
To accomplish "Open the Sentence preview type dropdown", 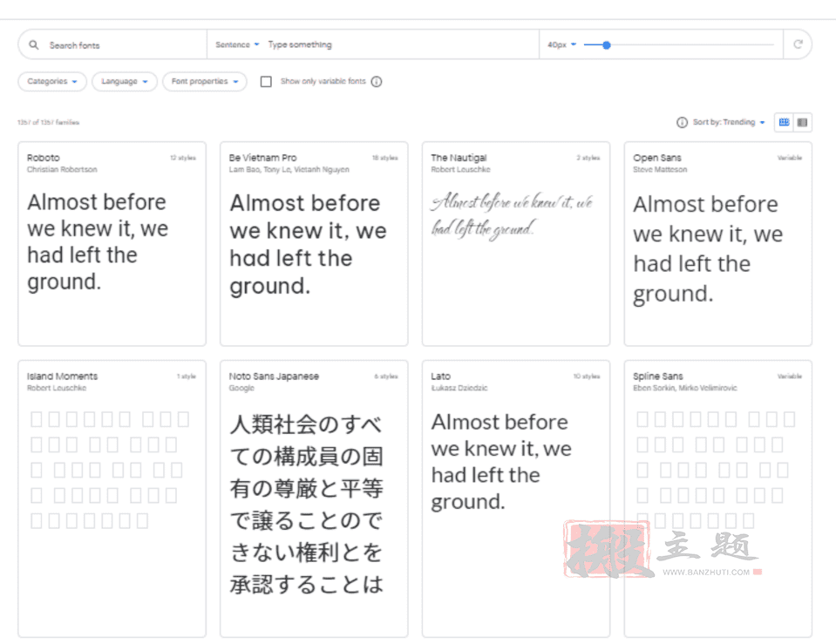I will [x=237, y=44].
